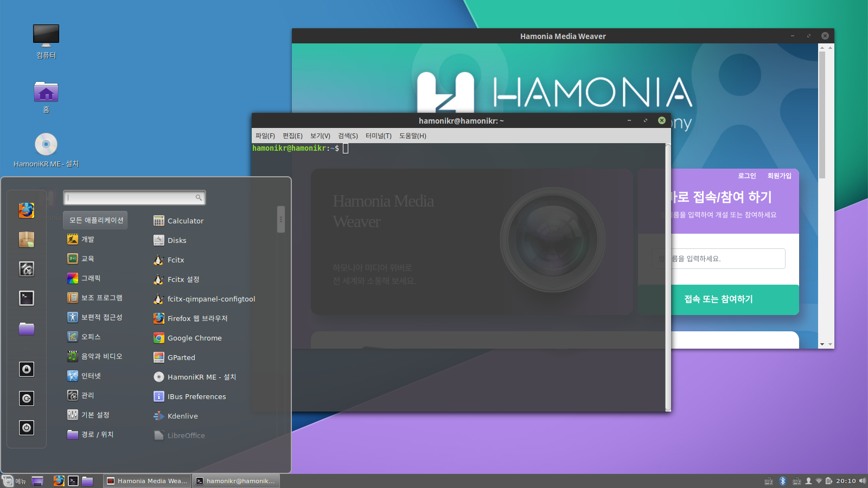The height and width of the screenshot is (488, 868).
Task: Open the HamoniKR ME install desktop icon
Action: click(x=46, y=145)
